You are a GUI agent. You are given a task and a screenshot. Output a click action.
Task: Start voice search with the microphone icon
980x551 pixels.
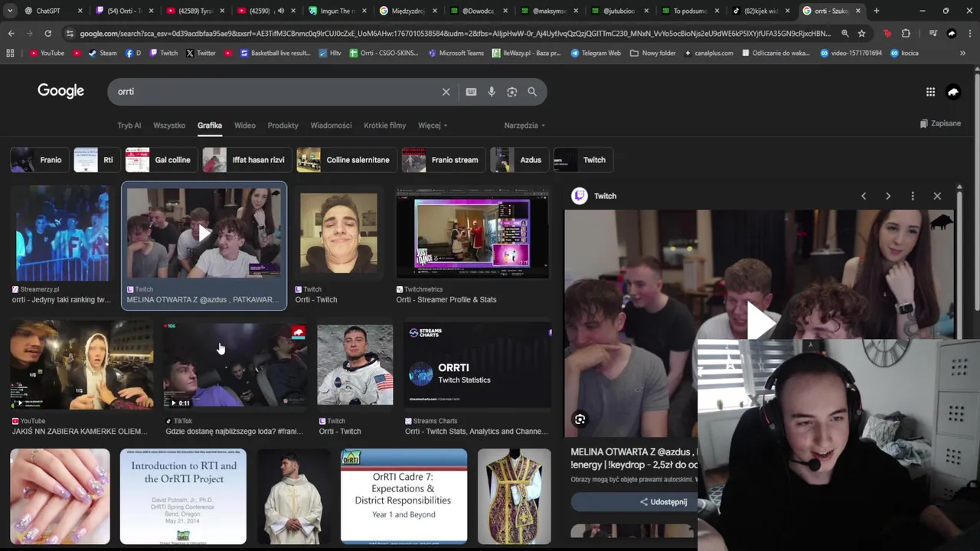click(492, 92)
